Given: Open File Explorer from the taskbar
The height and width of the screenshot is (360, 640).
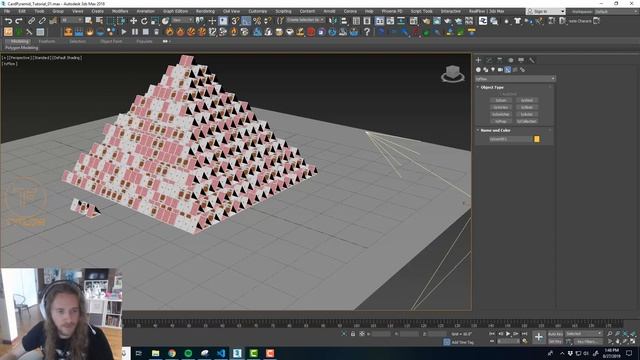Looking at the screenshot, I should [156, 353].
